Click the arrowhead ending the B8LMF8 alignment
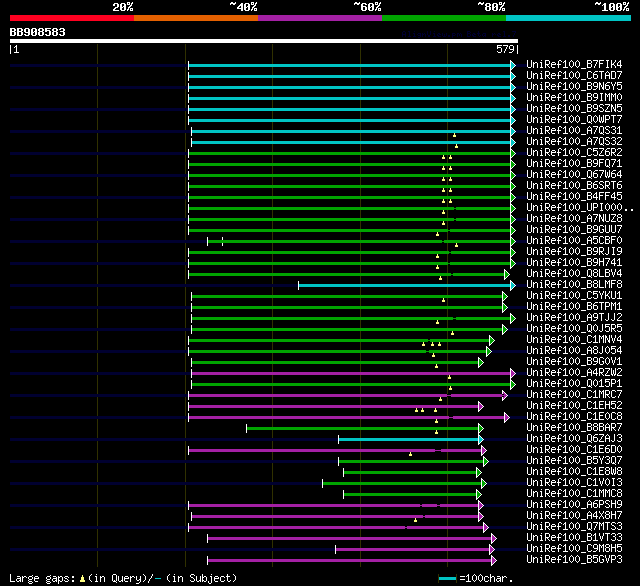 pos(513,285)
